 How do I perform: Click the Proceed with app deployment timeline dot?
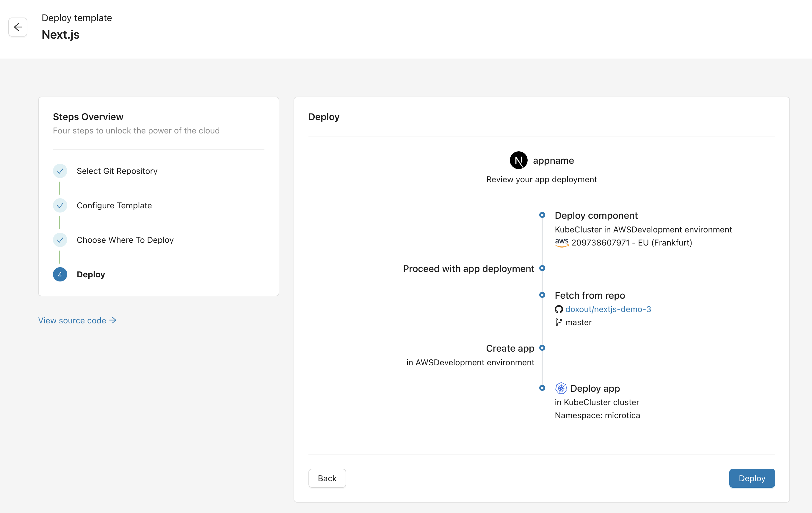542,268
